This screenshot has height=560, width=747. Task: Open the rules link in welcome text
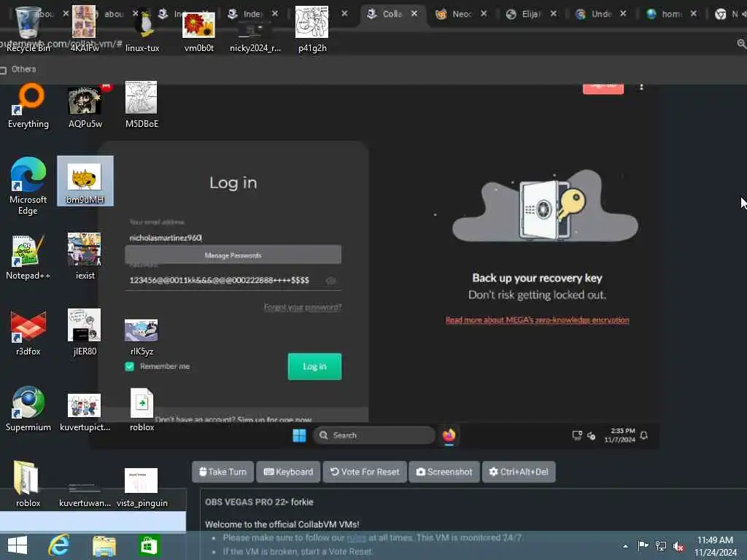click(x=356, y=537)
